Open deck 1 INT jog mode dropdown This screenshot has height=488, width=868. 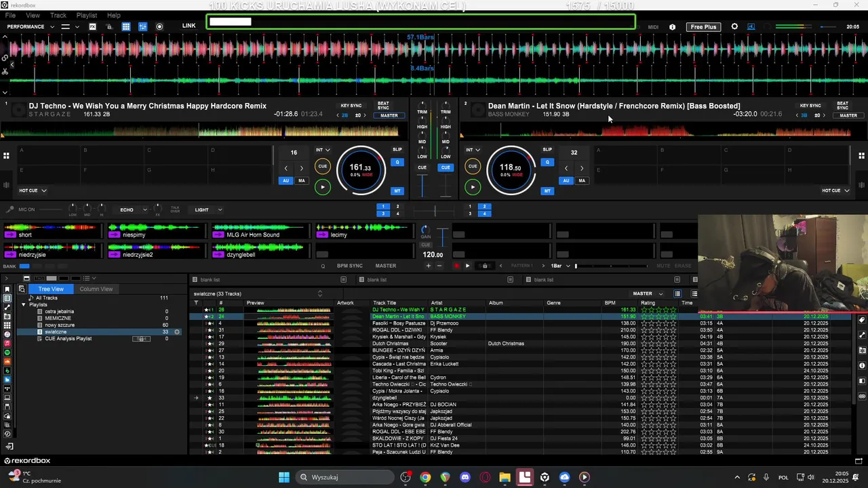pos(323,150)
